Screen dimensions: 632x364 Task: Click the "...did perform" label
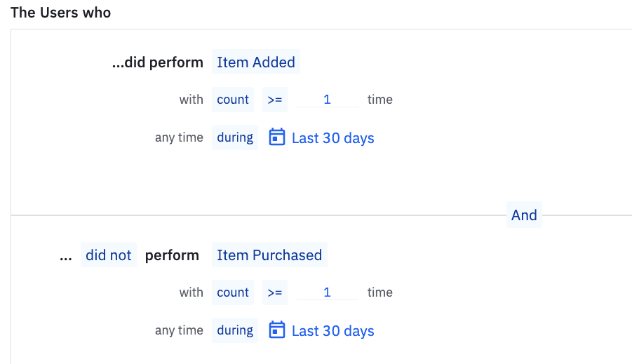click(x=158, y=62)
